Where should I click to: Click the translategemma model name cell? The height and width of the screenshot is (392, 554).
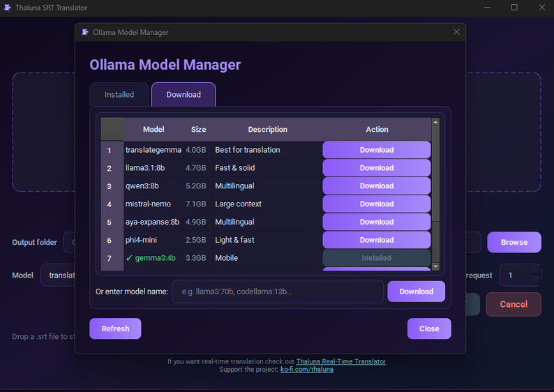pos(154,150)
